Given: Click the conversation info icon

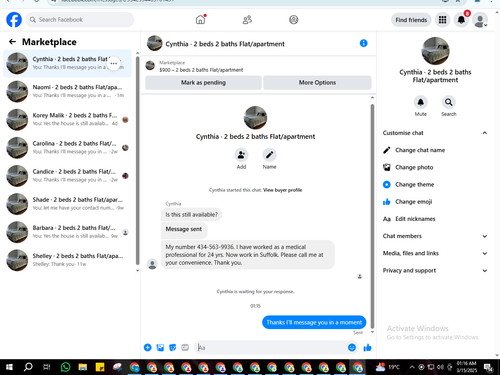Looking at the screenshot, I should click(363, 43).
